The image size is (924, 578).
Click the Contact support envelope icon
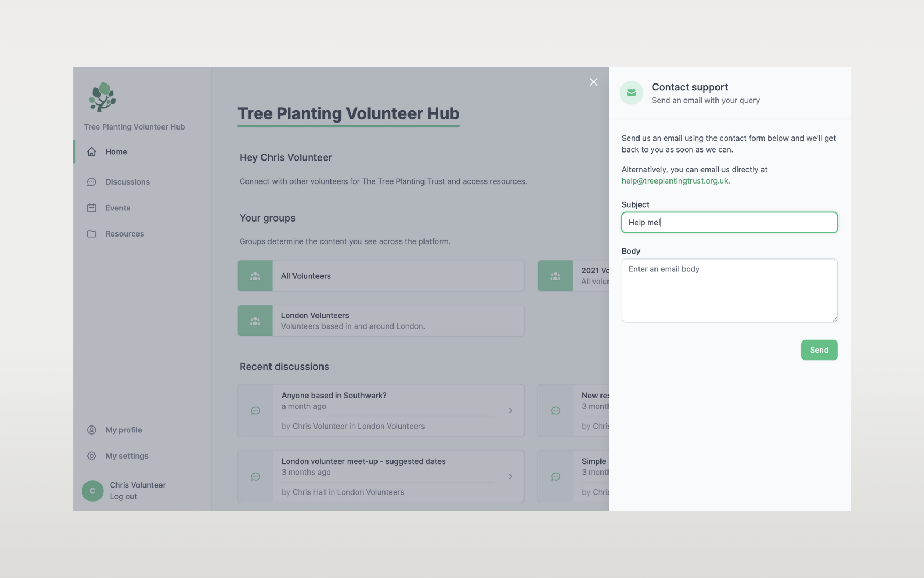click(x=632, y=93)
